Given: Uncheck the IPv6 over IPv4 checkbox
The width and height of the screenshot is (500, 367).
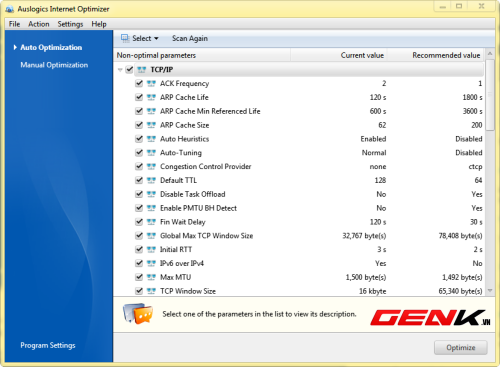Looking at the screenshot, I should tap(139, 263).
